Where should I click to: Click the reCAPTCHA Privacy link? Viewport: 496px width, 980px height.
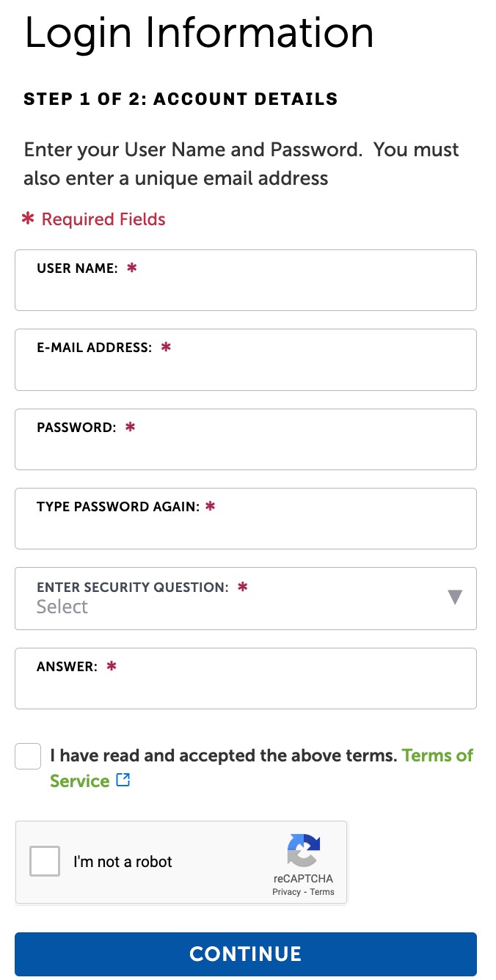[286, 892]
